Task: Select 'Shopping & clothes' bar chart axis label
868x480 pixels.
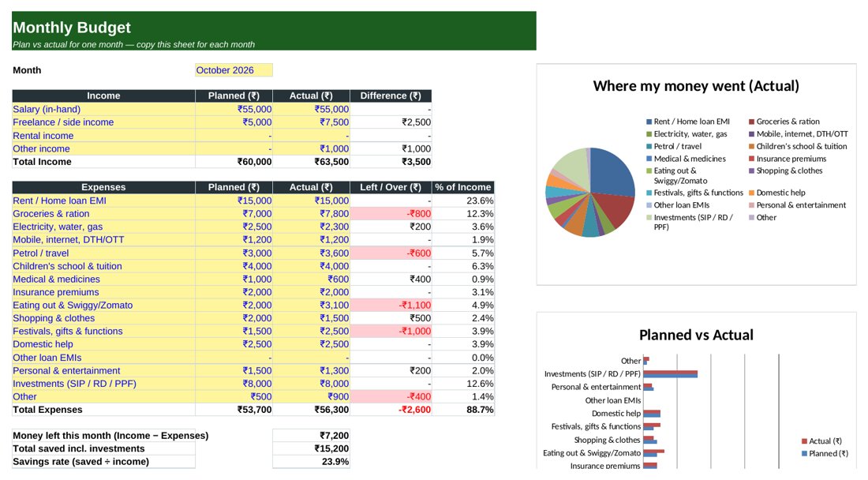Action: click(x=607, y=441)
